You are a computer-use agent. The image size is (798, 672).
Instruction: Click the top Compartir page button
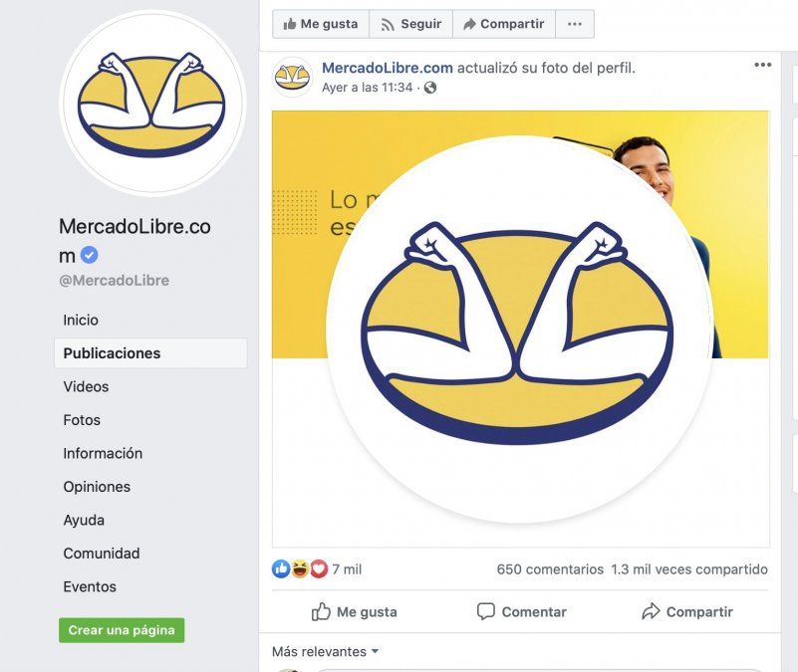(x=502, y=24)
